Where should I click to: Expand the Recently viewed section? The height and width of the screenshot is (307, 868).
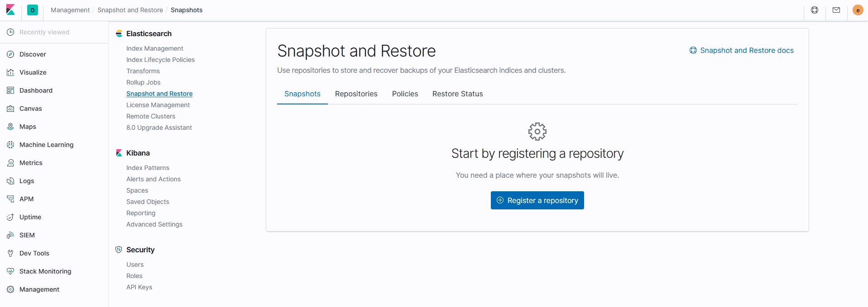[44, 32]
